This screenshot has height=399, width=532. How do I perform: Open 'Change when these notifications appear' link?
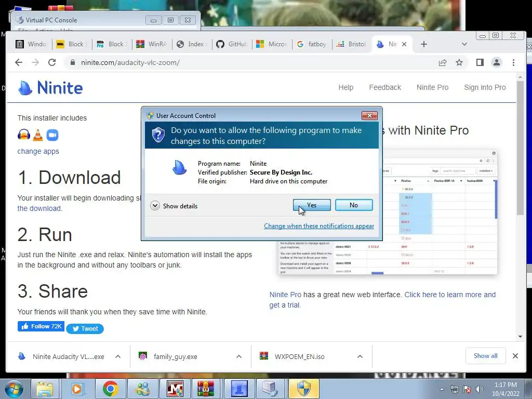coord(319,226)
